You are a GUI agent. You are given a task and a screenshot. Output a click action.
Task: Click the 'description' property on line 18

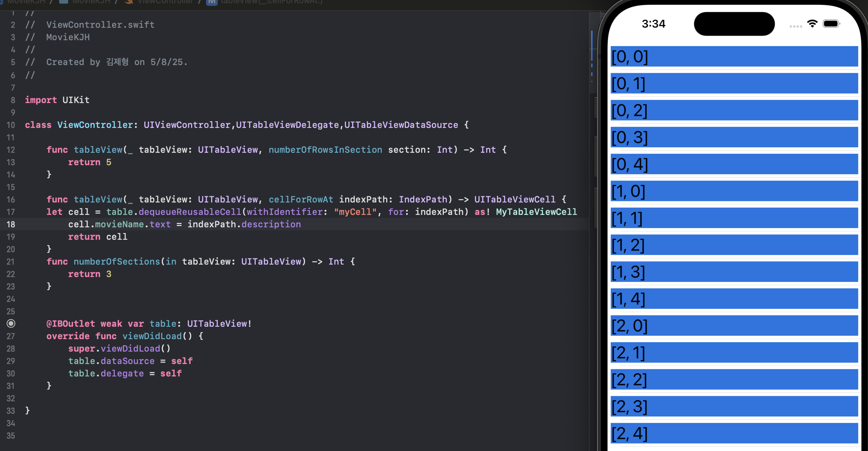(271, 224)
